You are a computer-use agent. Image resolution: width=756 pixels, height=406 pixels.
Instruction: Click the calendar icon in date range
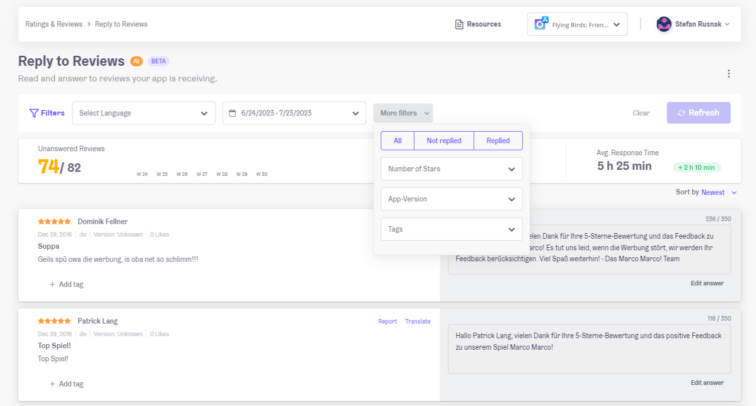[x=232, y=113]
